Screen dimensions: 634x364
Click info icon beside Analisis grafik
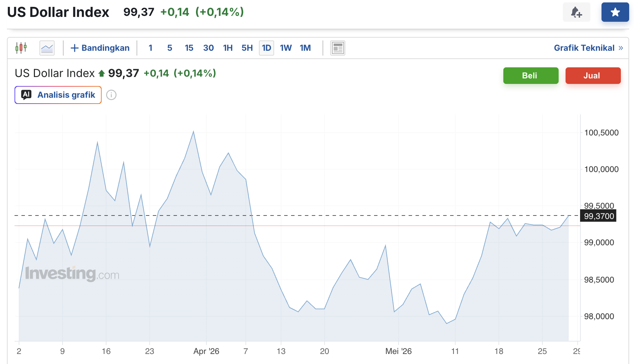(111, 95)
